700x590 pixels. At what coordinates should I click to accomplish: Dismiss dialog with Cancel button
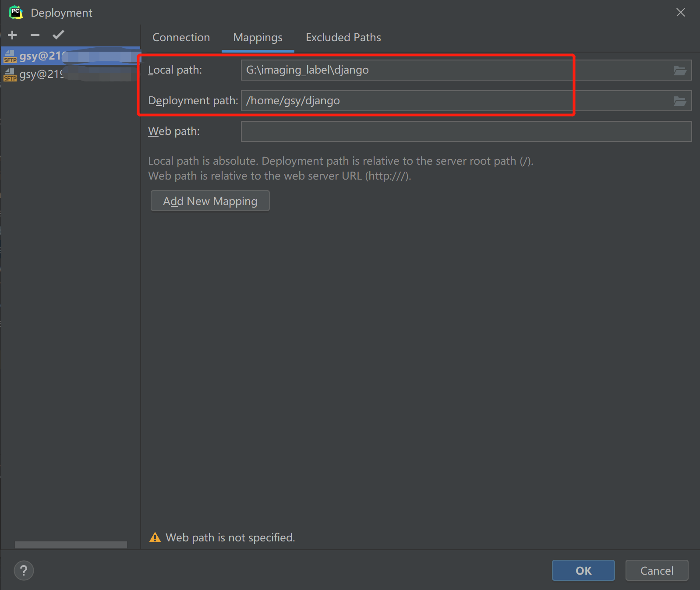click(657, 570)
